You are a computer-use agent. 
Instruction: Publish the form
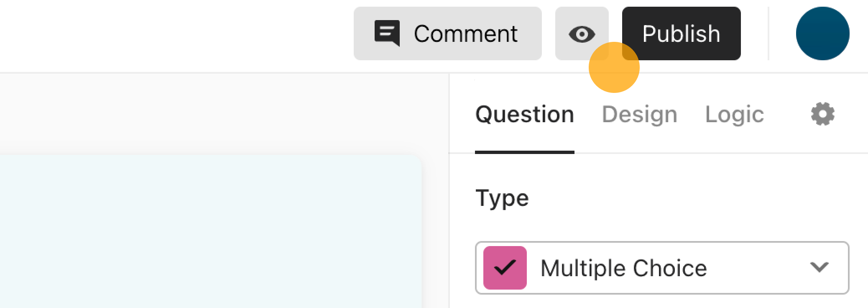681,33
